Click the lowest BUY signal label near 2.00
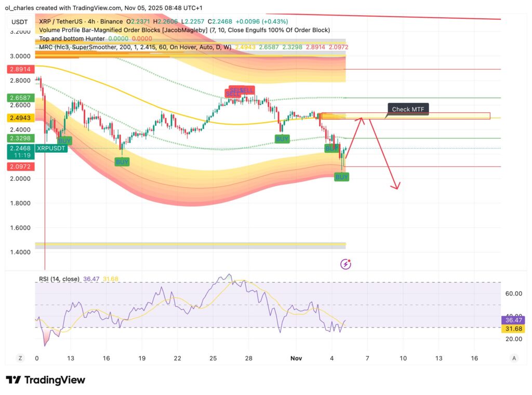Viewport: 532px width, 395px height. pos(342,177)
